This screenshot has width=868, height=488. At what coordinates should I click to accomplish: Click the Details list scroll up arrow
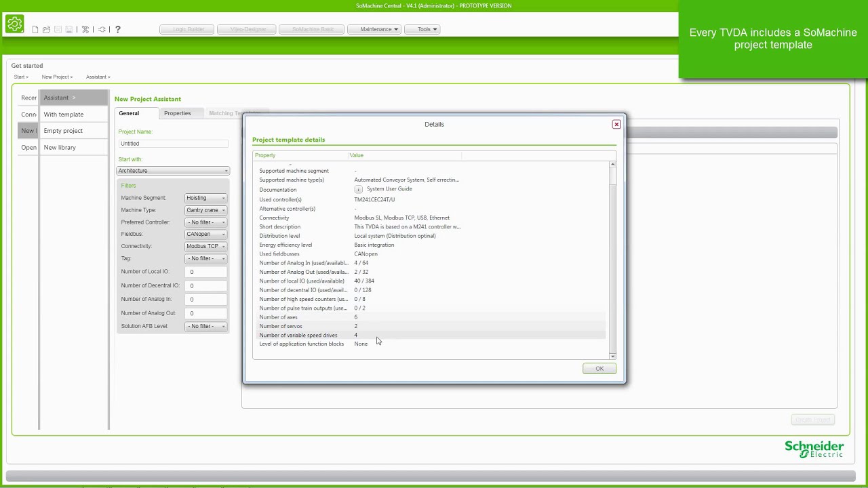[613, 165]
